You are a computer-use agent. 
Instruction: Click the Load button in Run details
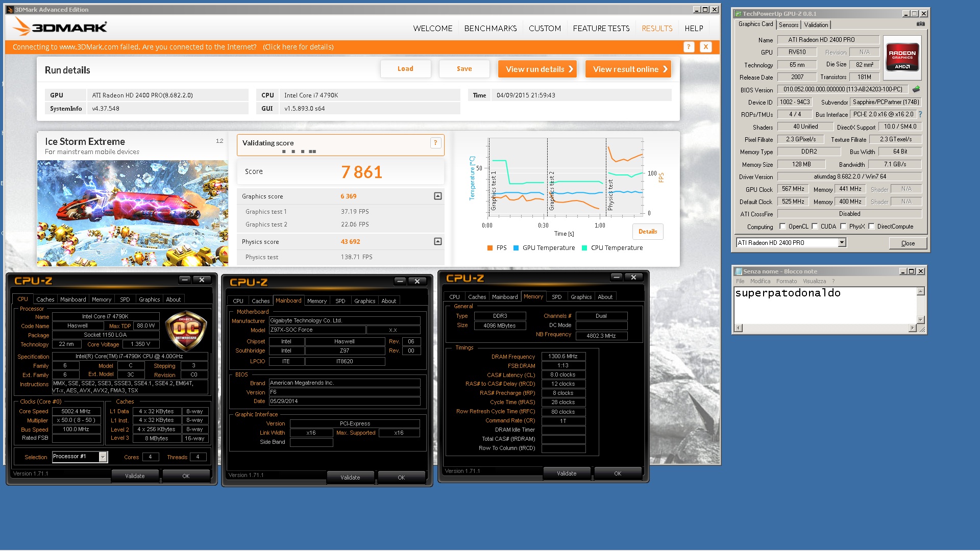pos(405,69)
